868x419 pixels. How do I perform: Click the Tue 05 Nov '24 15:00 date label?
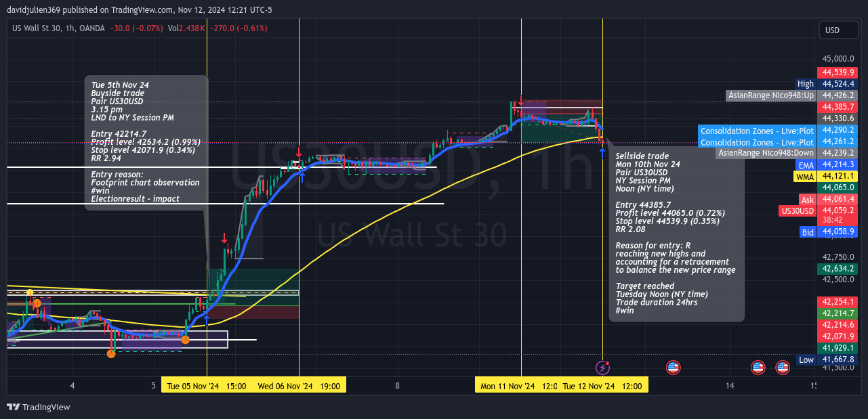tap(206, 386)
